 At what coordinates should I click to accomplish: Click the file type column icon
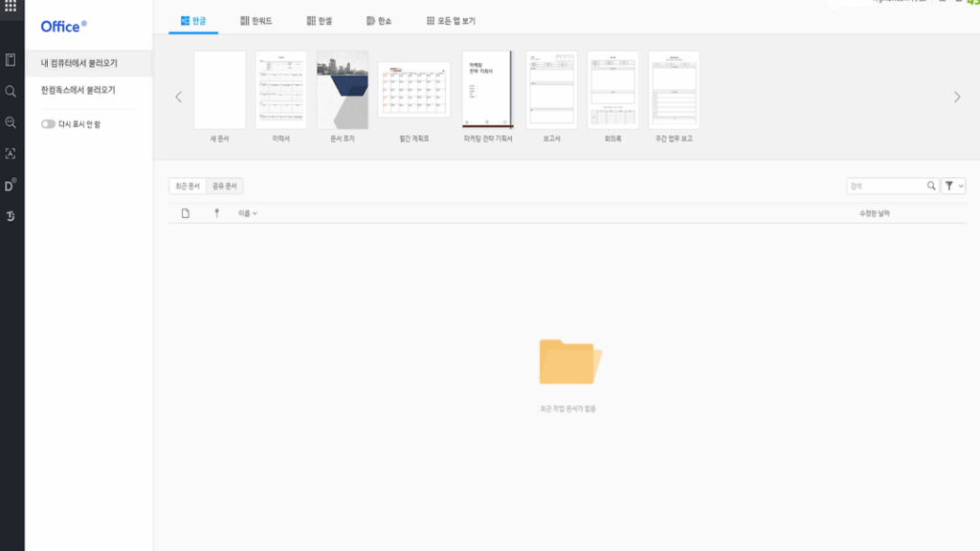click(x=186, y=213)
